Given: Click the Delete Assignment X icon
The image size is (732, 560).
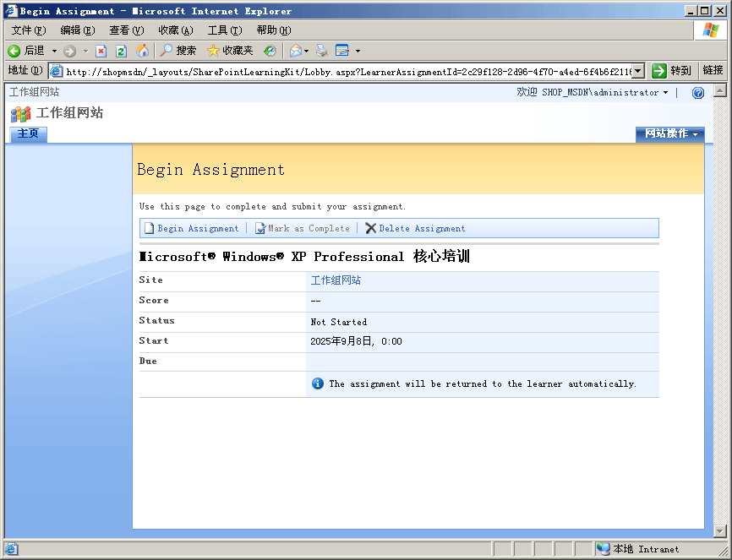Looking at the screenshot, I should click(x=371, y=228).
